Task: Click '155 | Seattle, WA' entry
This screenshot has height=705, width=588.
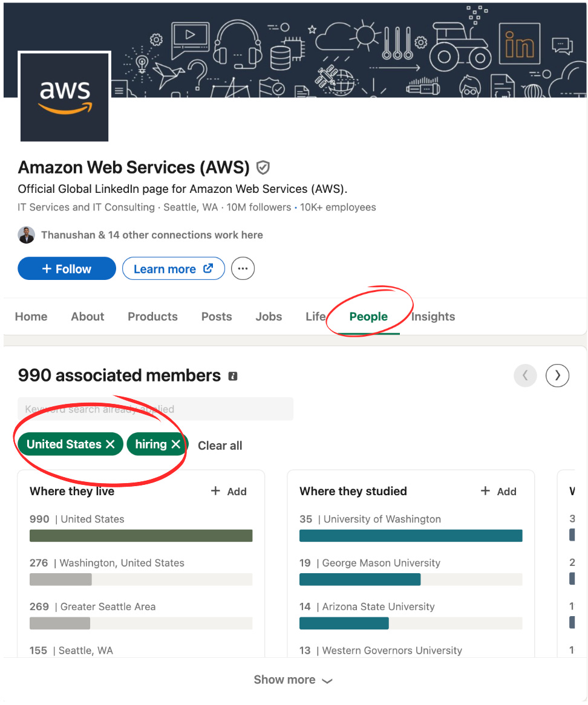Action: tap(71, 651)
